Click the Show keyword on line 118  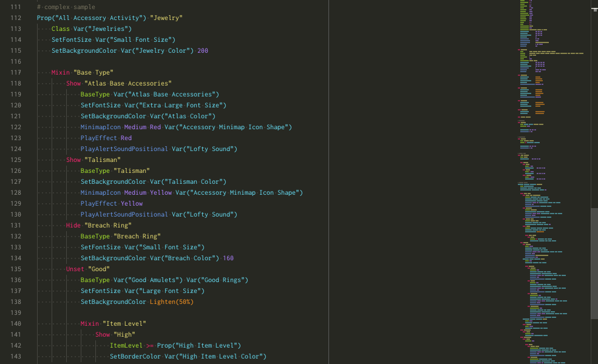click(x=73, y=84)
